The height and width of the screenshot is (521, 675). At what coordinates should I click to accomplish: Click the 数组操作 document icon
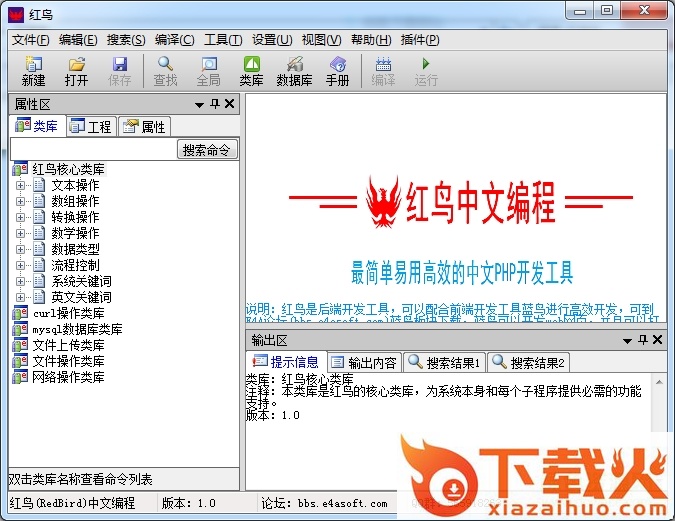pos(39,201)
